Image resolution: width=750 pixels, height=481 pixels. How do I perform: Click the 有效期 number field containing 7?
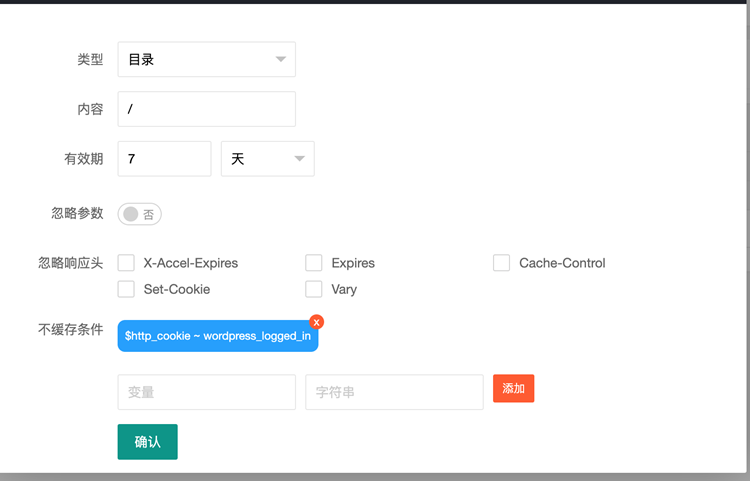pos(164,159)
